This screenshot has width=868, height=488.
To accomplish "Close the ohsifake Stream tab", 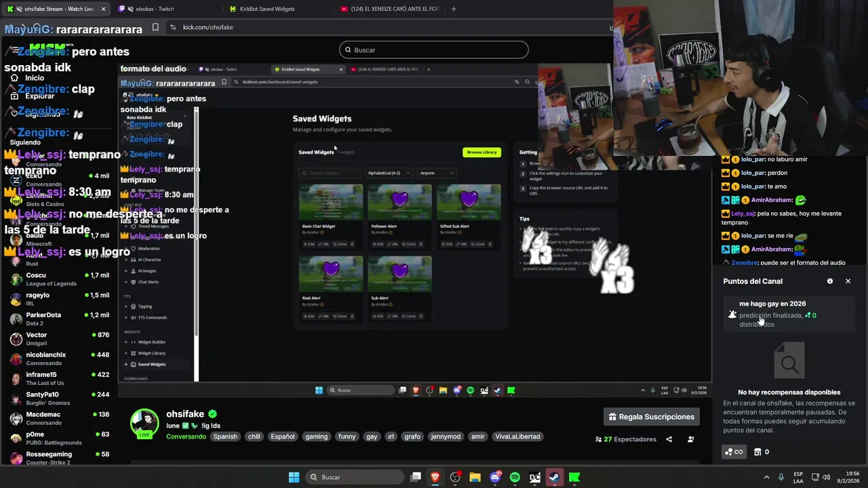I will pyautogui.click(x=104, y=9).
